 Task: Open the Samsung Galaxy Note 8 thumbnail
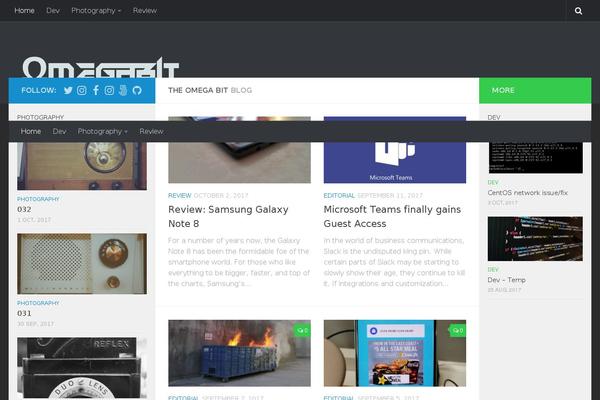pyautogui.click(x=240, y=162)
